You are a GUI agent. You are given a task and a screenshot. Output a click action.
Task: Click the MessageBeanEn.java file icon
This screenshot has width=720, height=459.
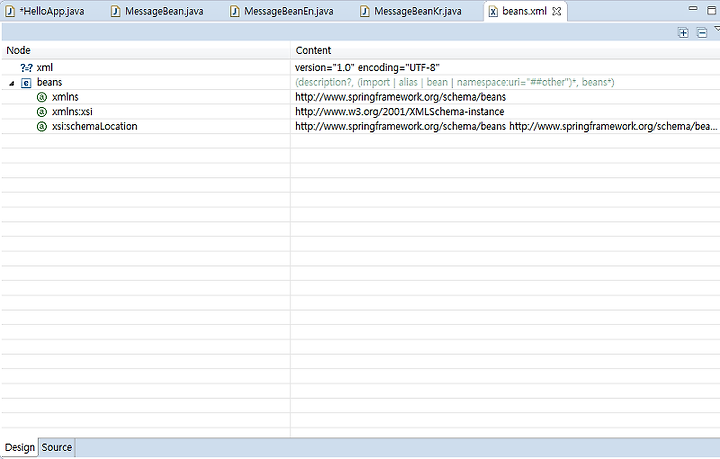pyautogui.click(x=235, y=11)
